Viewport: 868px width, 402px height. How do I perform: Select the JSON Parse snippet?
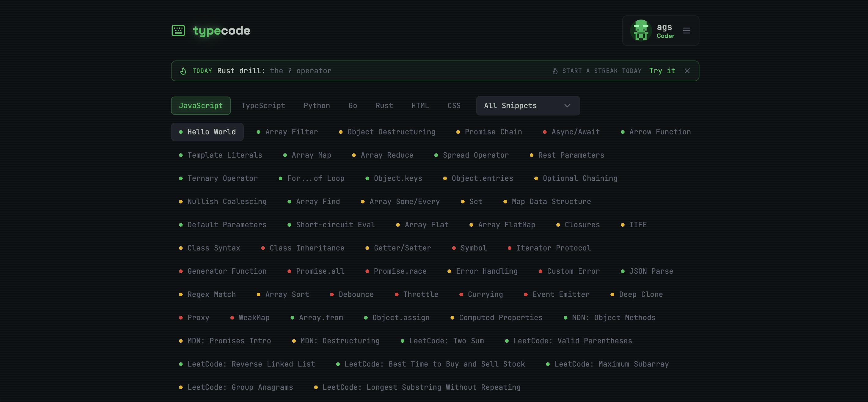tap(647, 271)
